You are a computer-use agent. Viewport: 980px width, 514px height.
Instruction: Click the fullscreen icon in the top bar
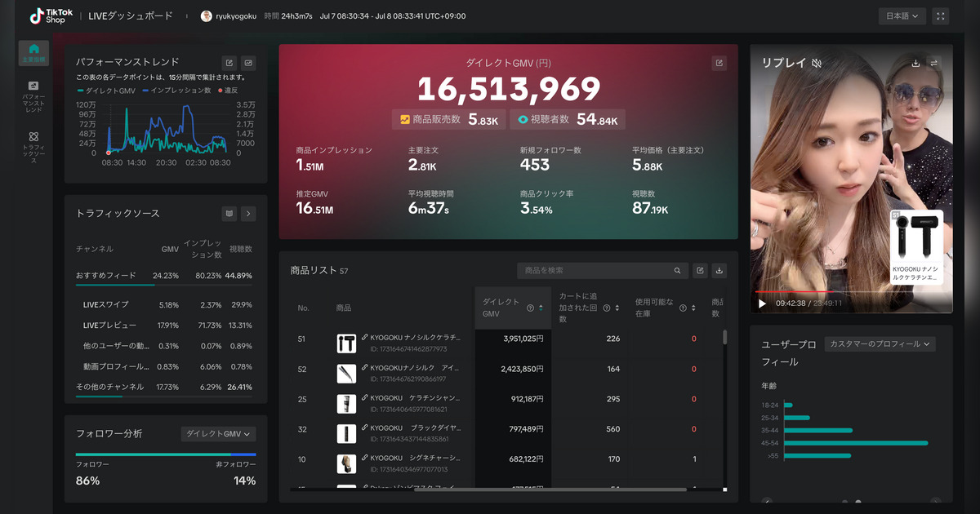(x=940, y=16)
